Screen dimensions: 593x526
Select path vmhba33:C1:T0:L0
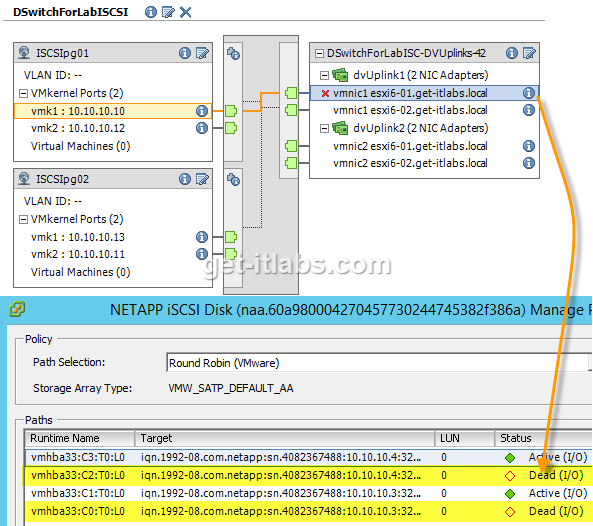(309, 493)
